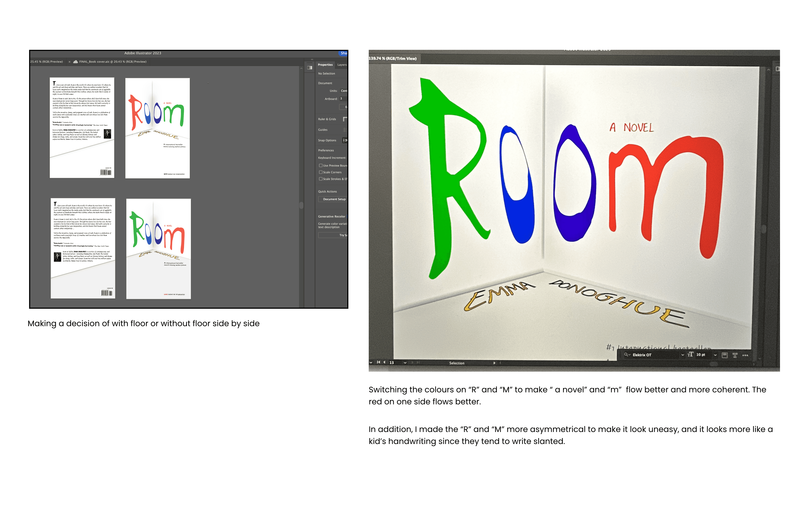Enable the Use Preview Bounds checkbox
This screenshot has width=808, height=532.
(x=321, y=166)
